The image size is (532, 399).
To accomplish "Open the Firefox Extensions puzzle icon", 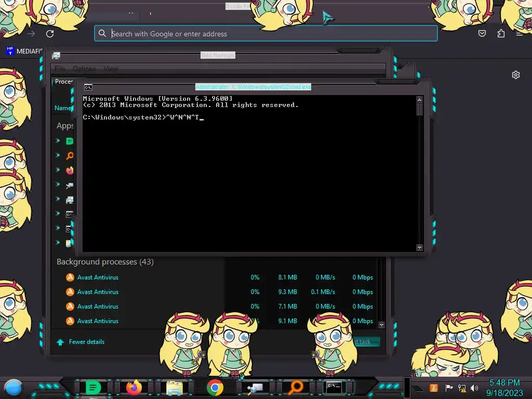I will tap(501, 33).
